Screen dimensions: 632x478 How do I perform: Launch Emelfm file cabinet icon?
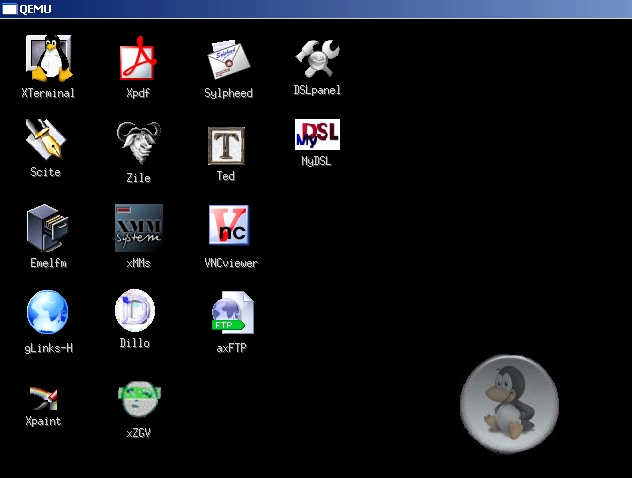[48, 228]
